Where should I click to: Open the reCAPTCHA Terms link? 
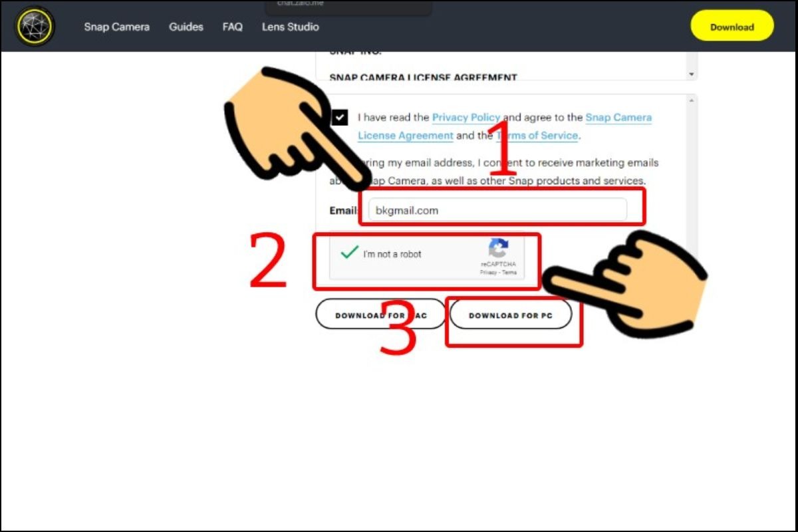pyautogui.click(x=509, y=273)
